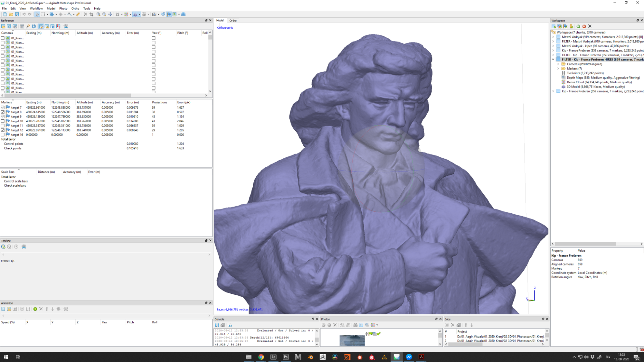The image size is (644, 362).
Task: Open Photoshop from the Windows taskbar
Action: coord(286,357)
